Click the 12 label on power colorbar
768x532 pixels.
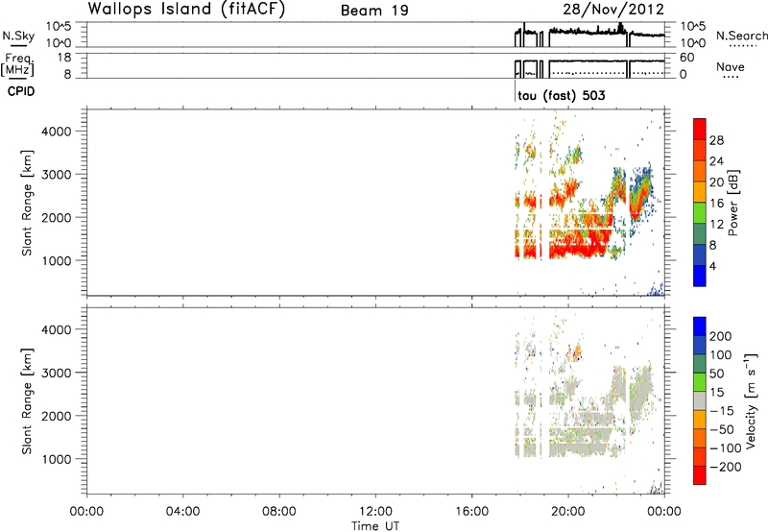(716, 225)
